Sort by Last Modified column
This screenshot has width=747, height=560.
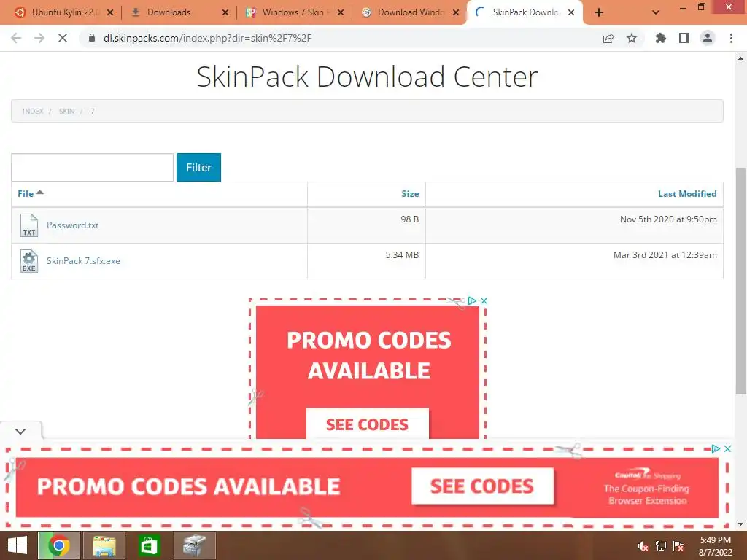click(x=687, y=193)
